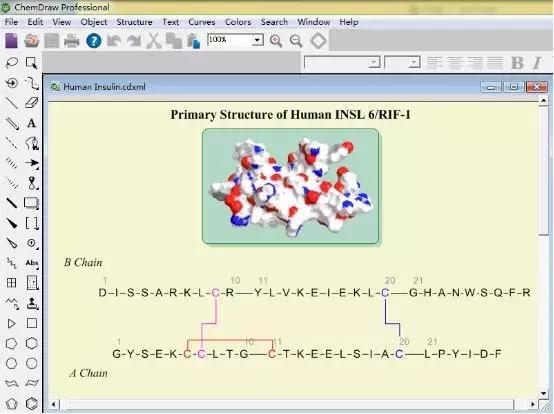Screen dimensions: 554x414
Task: Select the Lasso tool
Action: [x=12, y=63]
